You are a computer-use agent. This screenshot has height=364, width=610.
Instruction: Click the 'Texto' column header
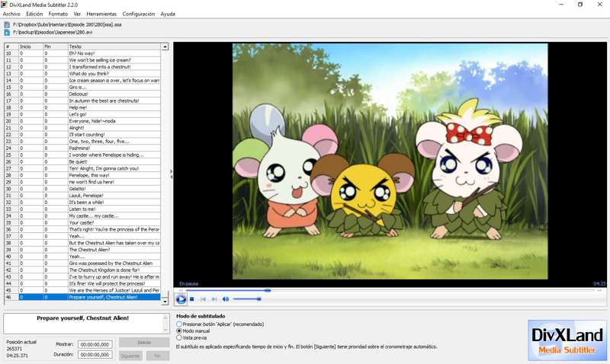coord(114,46)
